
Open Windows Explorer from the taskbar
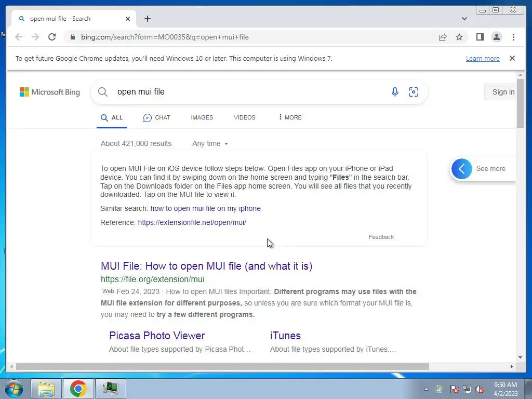pyautogui.click(x=46, y=389)
